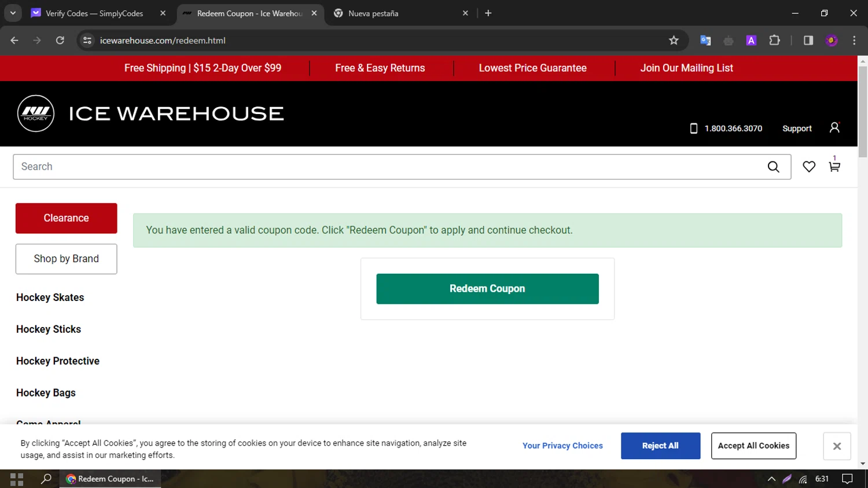Open Free & Easy Returns link
868x488 pixels.
(x=380, y=68)
